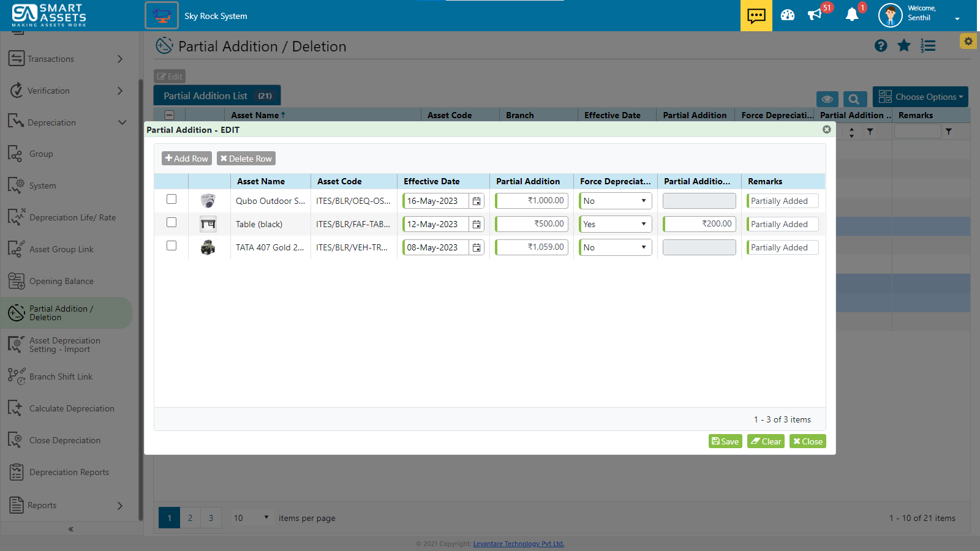
Task: Click the help question mark icon
Action: coord(881,45)
